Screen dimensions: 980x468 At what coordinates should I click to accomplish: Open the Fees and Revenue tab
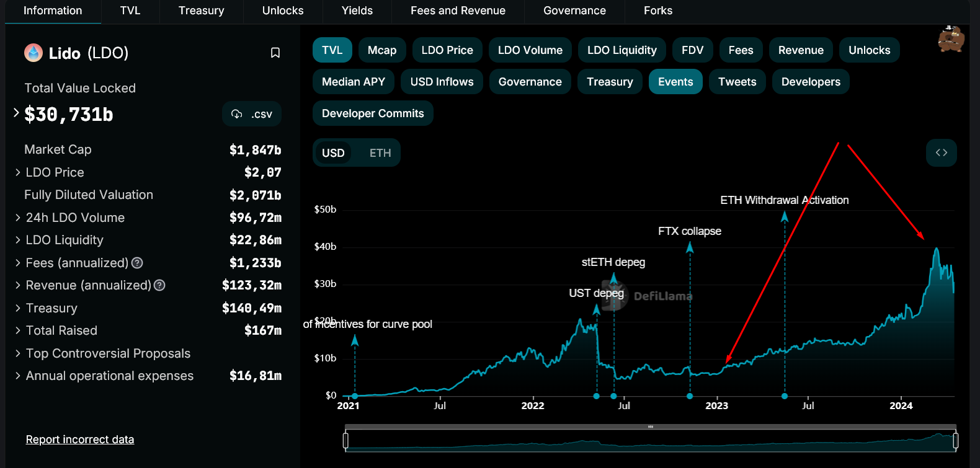pyautogui.click(x=458, y=11)
